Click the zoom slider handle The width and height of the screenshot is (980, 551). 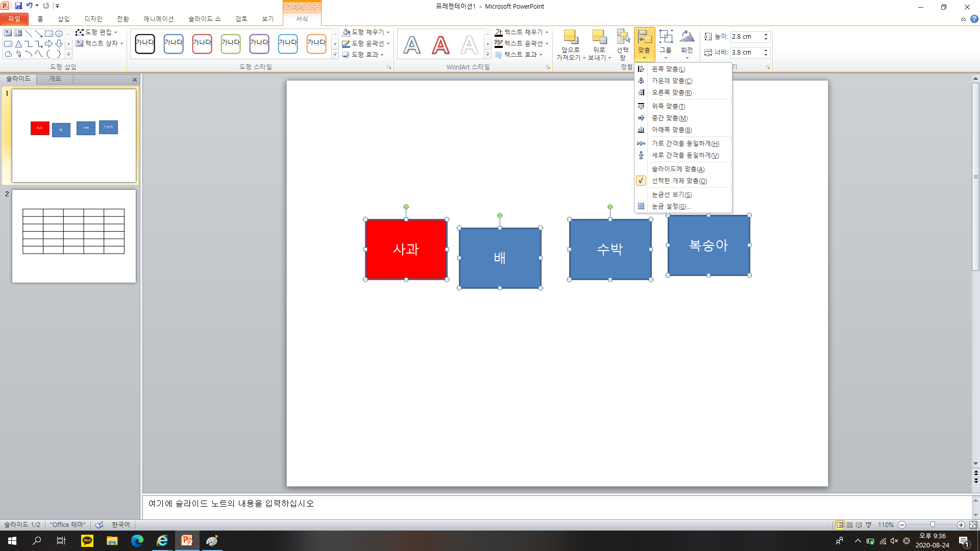(933, 525)
